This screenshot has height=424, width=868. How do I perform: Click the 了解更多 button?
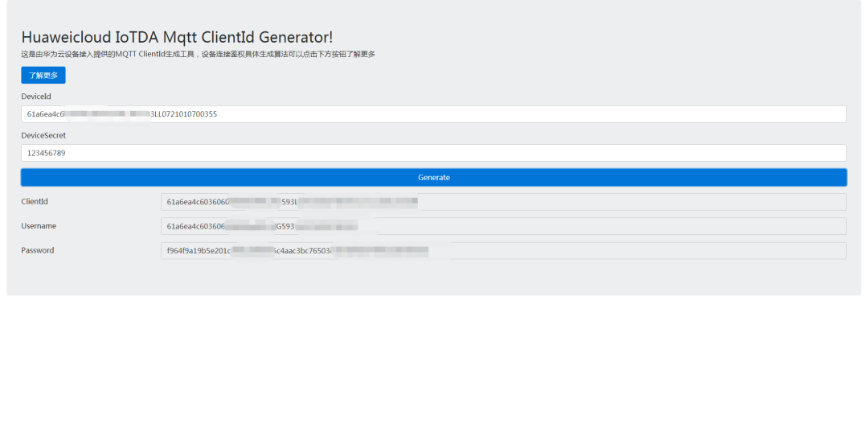point(43,76)
